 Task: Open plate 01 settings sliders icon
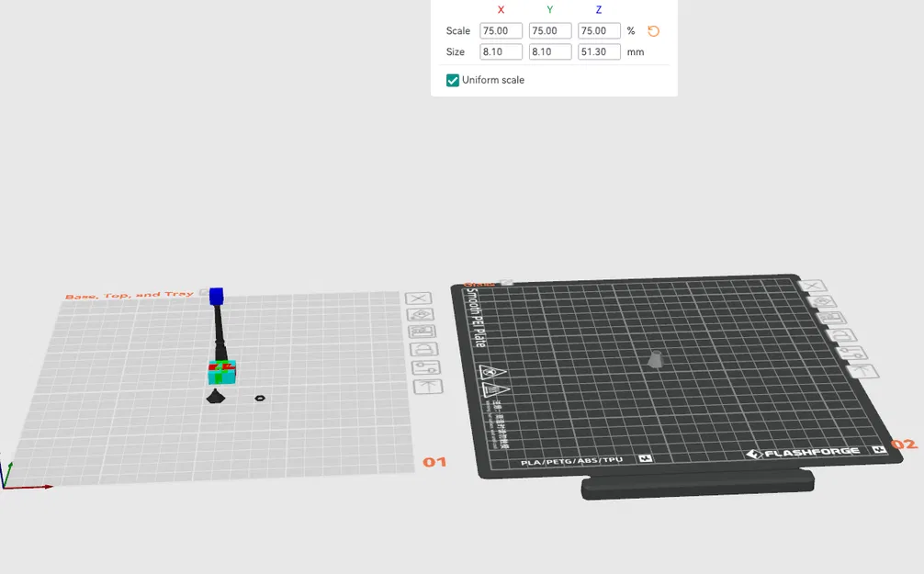coord(425,367)
